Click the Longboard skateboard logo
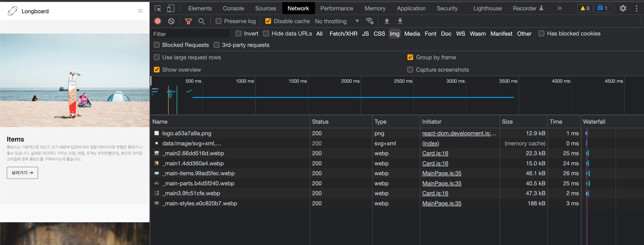644x245 pixels. point(12,11)
